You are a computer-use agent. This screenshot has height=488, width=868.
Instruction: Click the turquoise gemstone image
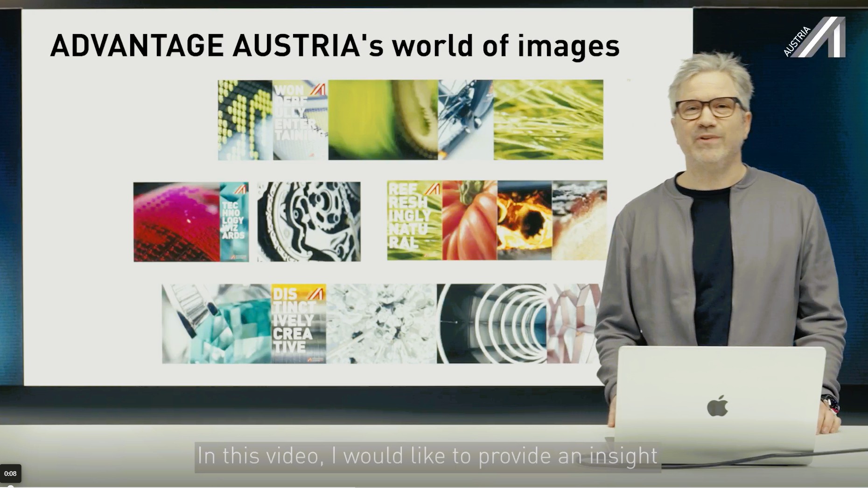click(x=217, y=324)
